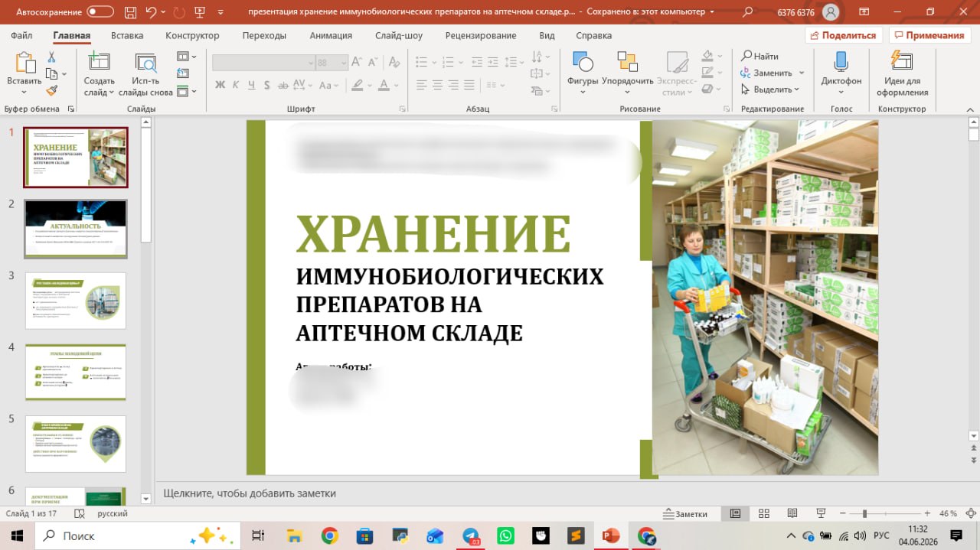
Task: Toggle the Заметки button in status bar
Action: (x=685, y=513)
